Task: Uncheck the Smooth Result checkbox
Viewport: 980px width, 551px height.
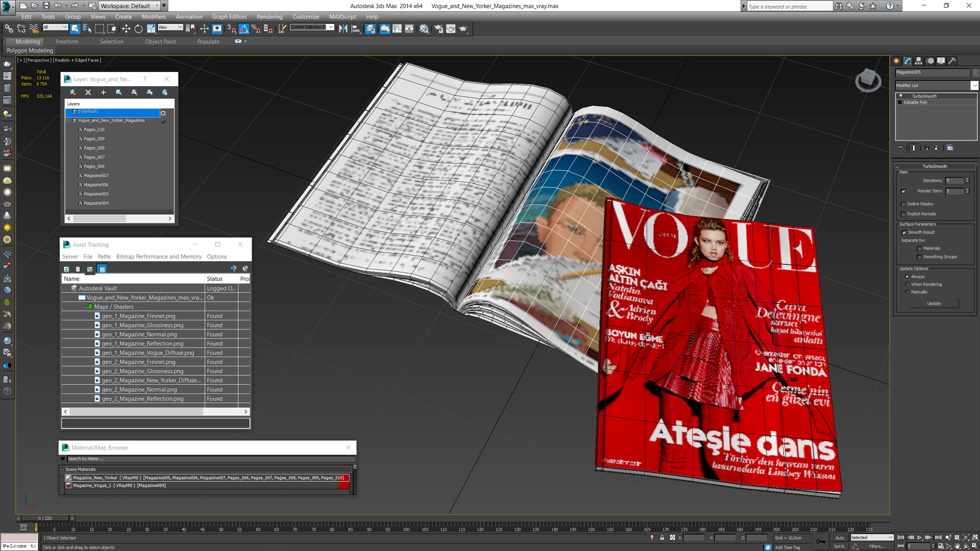Action: [904, 233]
